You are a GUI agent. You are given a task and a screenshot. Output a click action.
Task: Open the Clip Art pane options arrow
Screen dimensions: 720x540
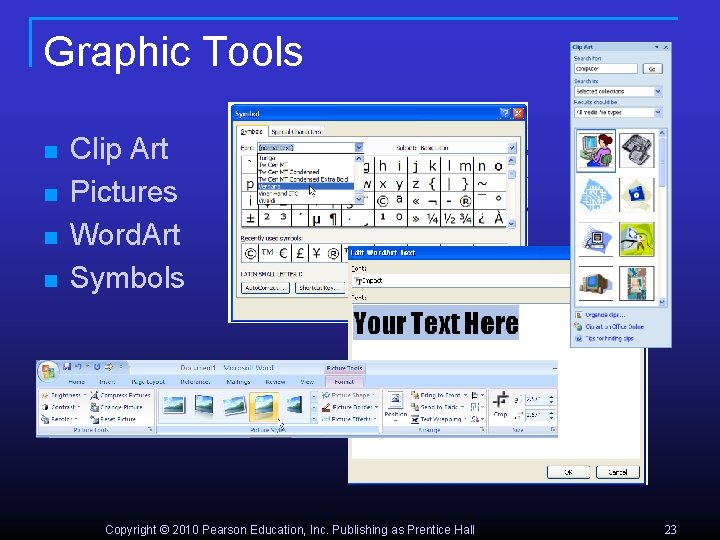click(x=657, y=47)
